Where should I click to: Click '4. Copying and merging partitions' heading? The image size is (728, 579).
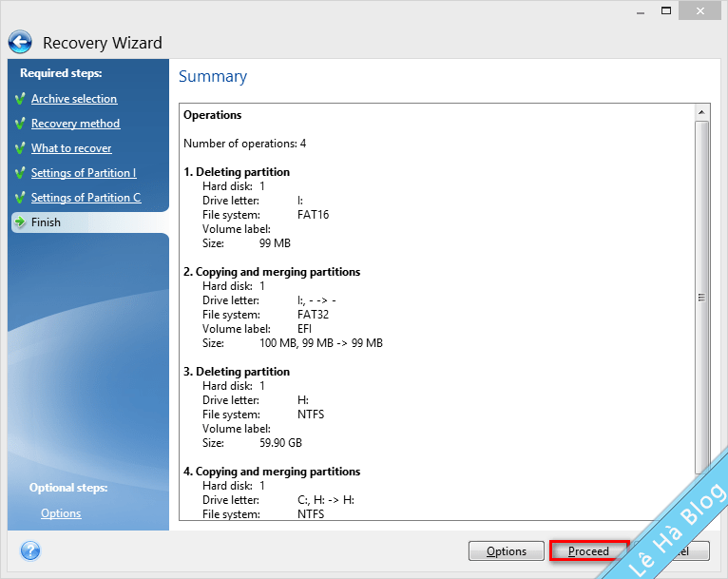[272, 472]
